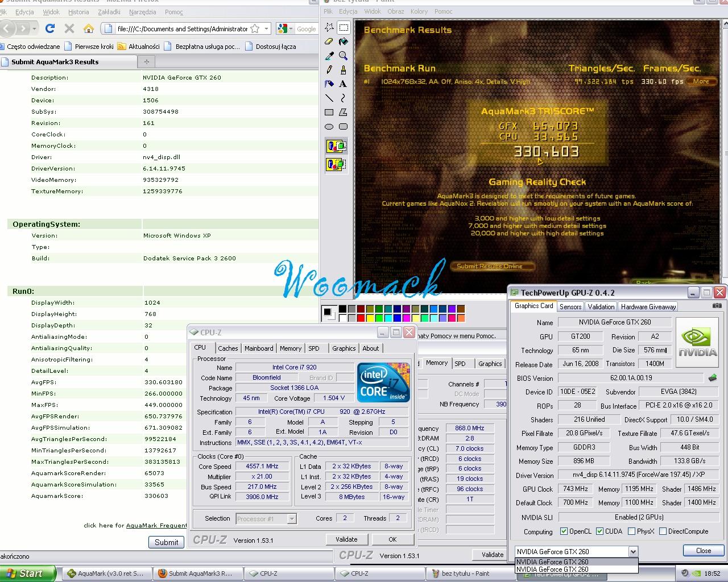The width and height of the screenshot is (728, 582).
Task: Choose transparent selection mode option in Paint
Action: 337,165
